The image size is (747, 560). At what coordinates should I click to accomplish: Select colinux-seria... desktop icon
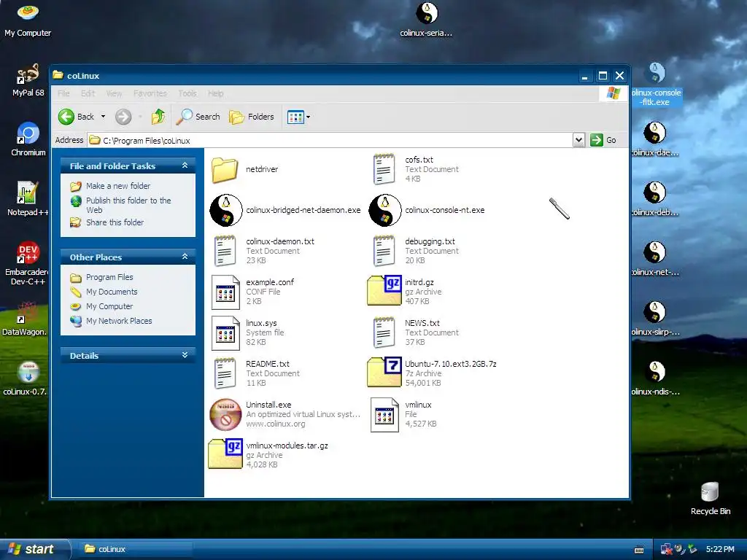tap(426, 19)
